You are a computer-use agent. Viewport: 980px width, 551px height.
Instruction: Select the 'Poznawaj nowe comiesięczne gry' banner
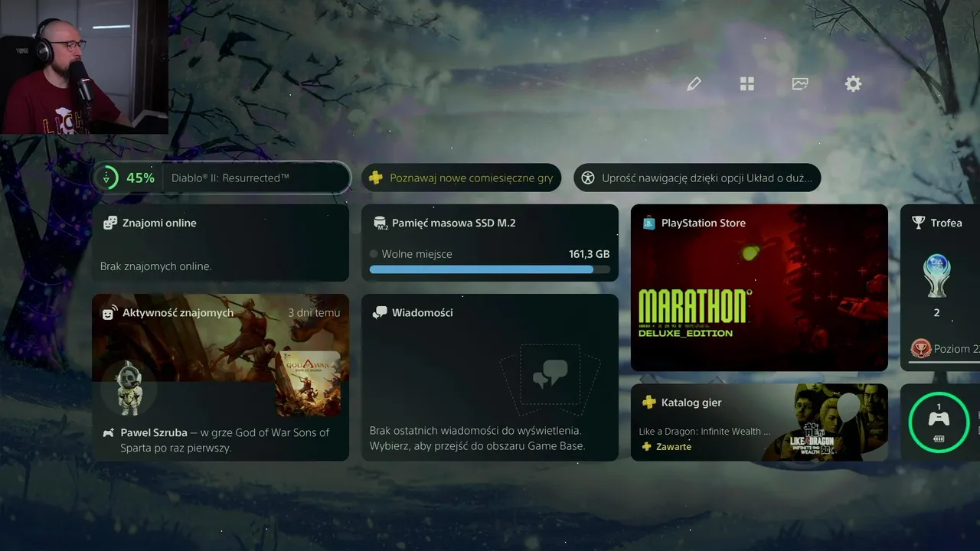[x=462, y=178]
